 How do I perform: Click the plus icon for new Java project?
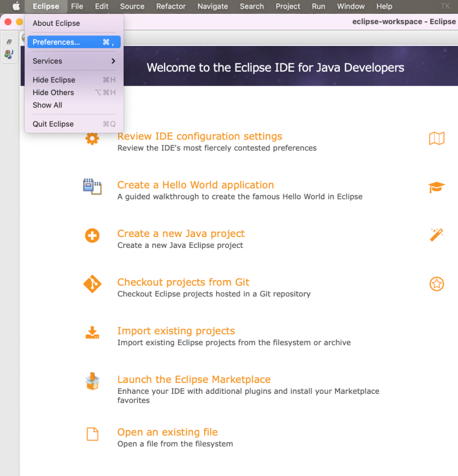point(92,236)
